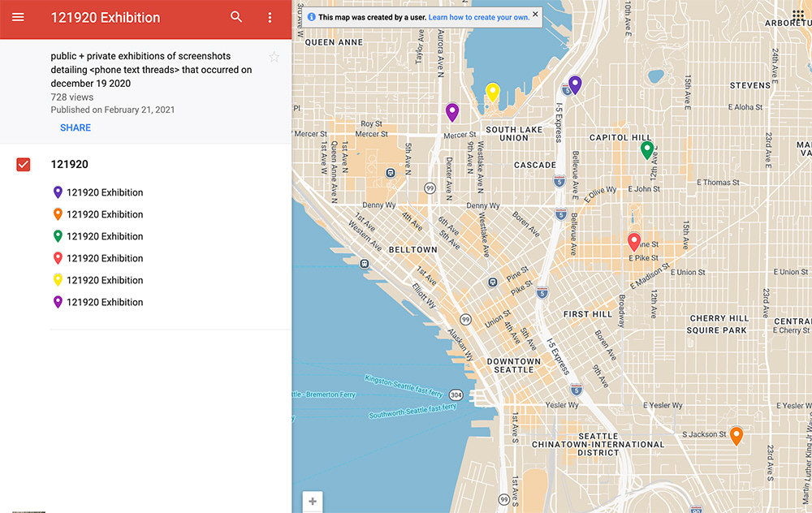
Task: Select the orange-pin 121920 Exhibition list entry
Action: 105,214
